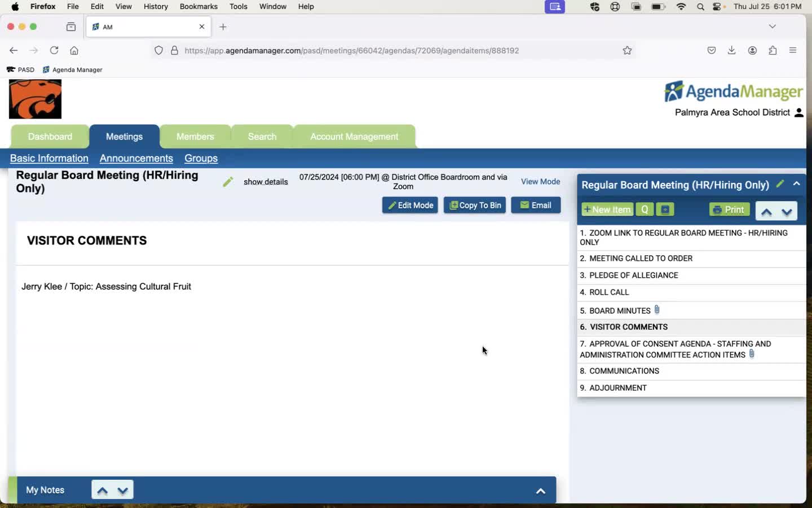Go to the Account Management tab
This screenshot has width=812, height=508.
[x=354, y=137]
